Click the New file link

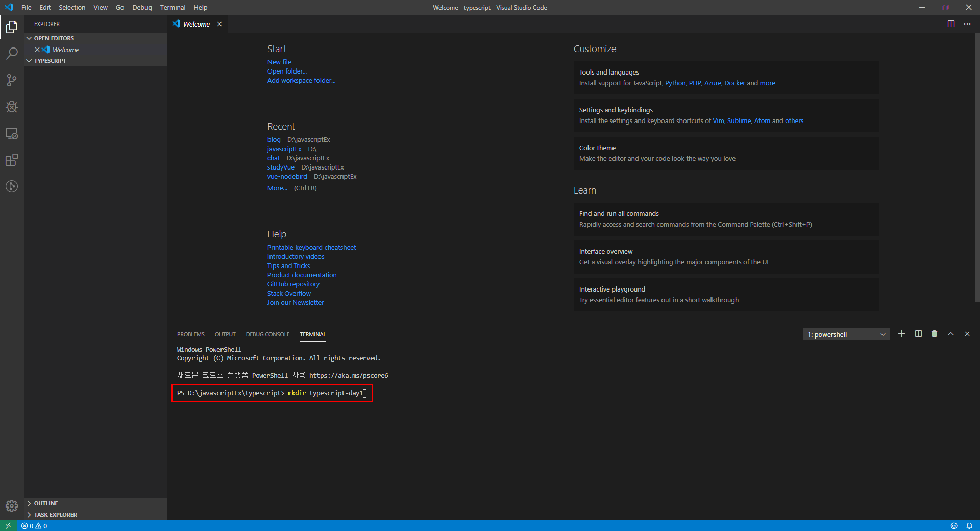[279, 62]
